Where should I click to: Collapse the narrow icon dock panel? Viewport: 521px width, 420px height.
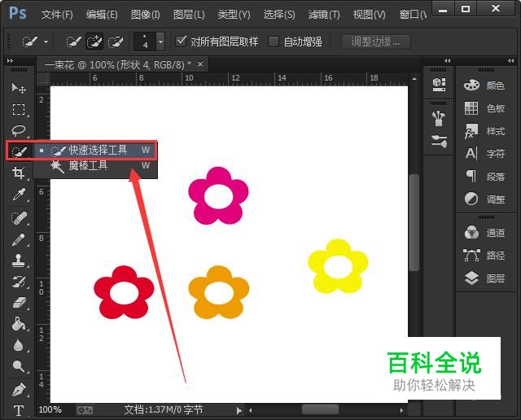(x=447, y=60)
